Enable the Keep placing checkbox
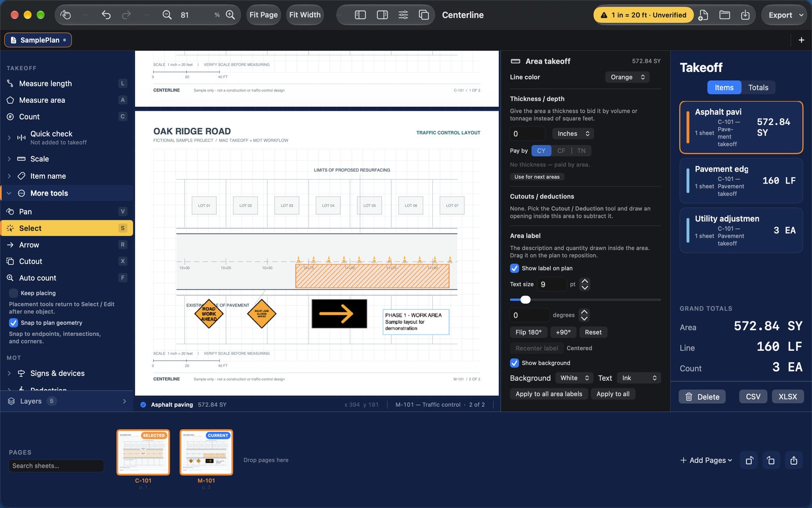The width and height of the screenshot is (812, 508). coord(14,293)
